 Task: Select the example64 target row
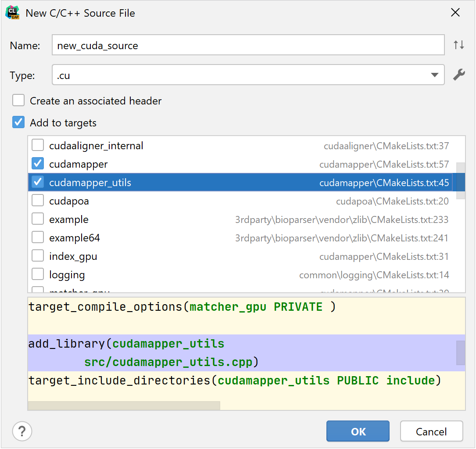(132, 237)
